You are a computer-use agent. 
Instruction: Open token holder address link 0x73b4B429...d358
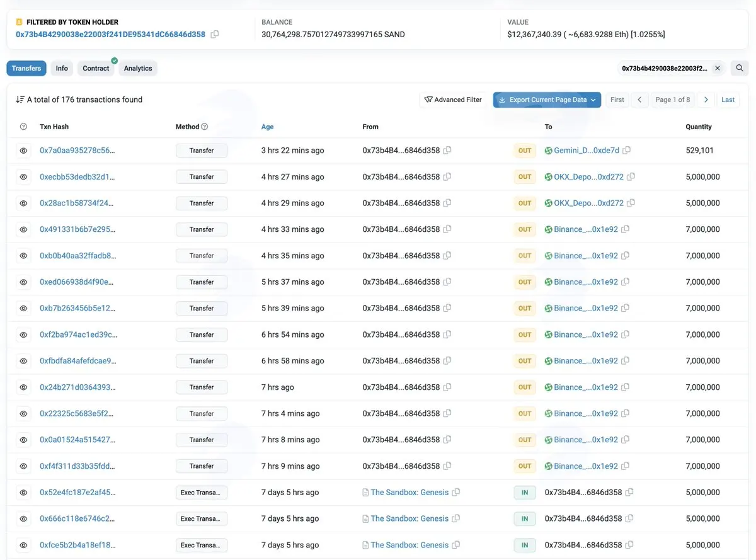[x=110, y=35]
